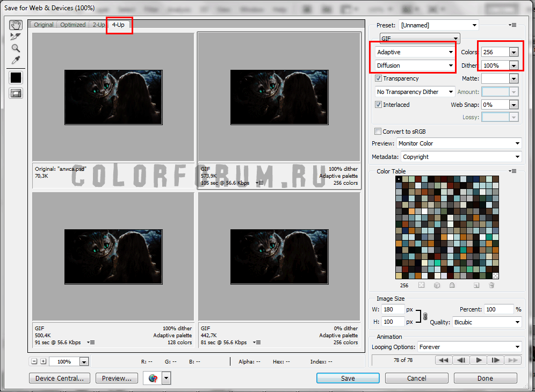
Task: Map selected colors to transparent icon
Action: click(422, 285)
